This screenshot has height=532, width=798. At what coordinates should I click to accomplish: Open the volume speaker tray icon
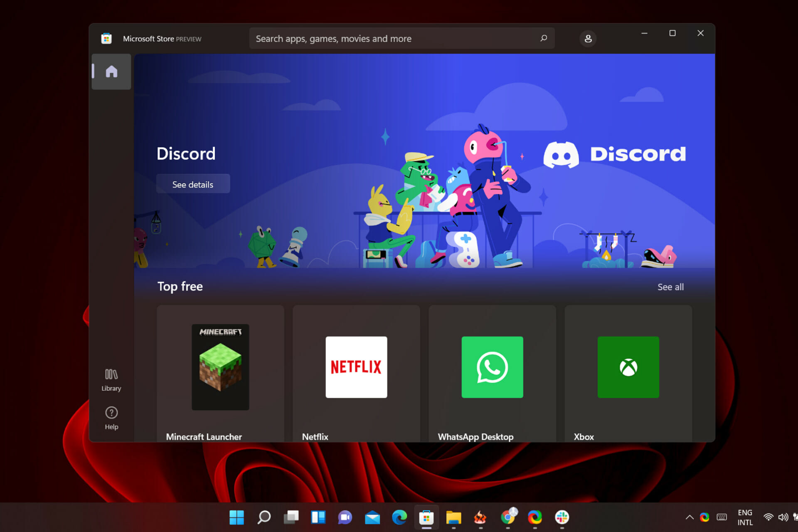783,517
